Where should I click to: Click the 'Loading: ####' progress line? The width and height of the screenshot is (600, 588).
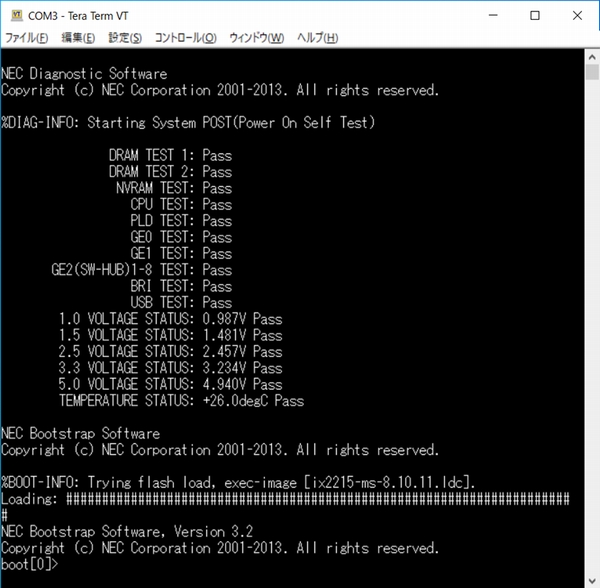[x=285, y=499]
